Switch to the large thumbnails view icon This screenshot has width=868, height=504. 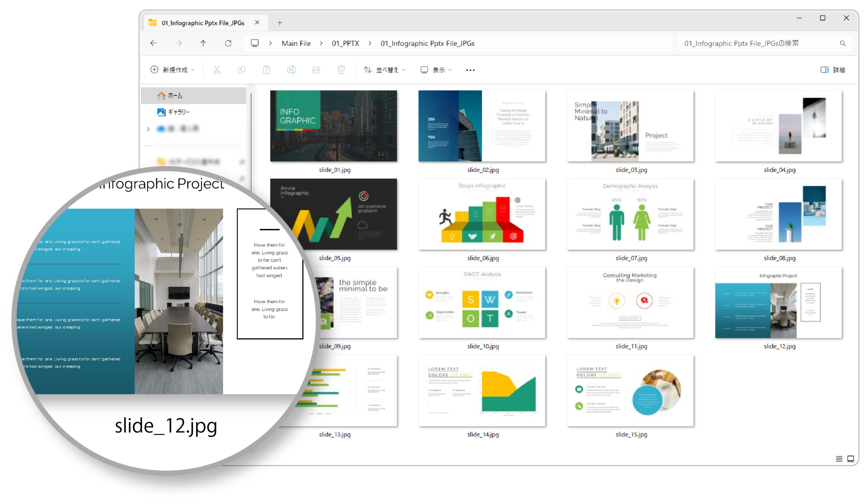tap(850, 459)
